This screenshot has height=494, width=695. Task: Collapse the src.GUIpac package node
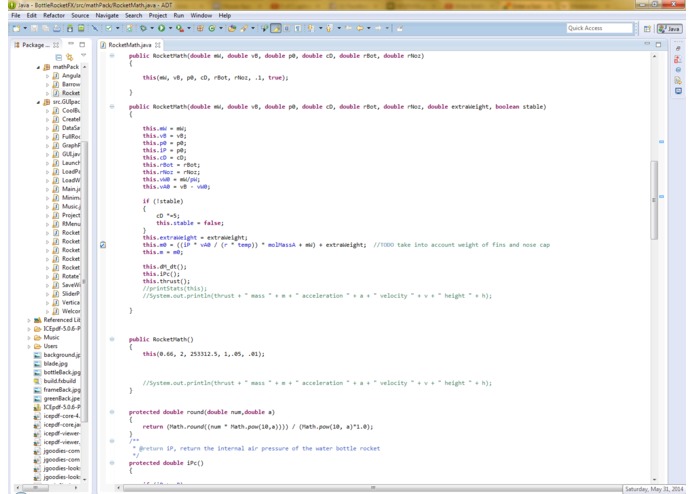click(x=38, y=102)
